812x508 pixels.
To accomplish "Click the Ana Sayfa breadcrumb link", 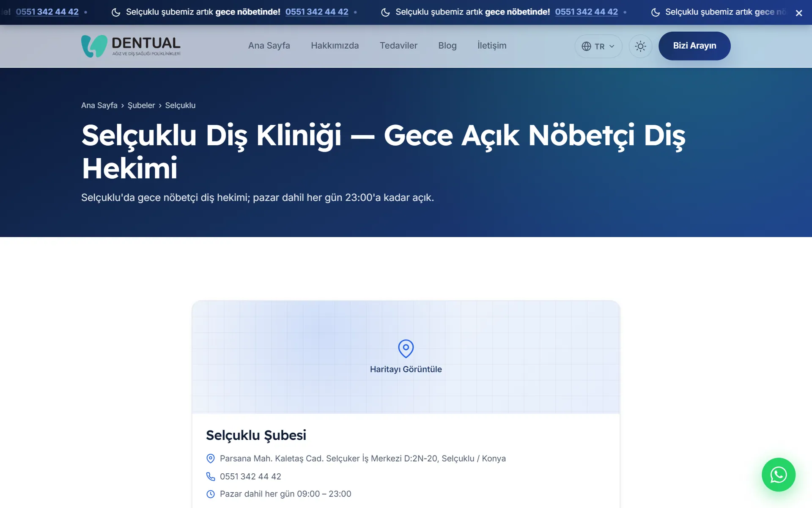I will click(99, 105).
